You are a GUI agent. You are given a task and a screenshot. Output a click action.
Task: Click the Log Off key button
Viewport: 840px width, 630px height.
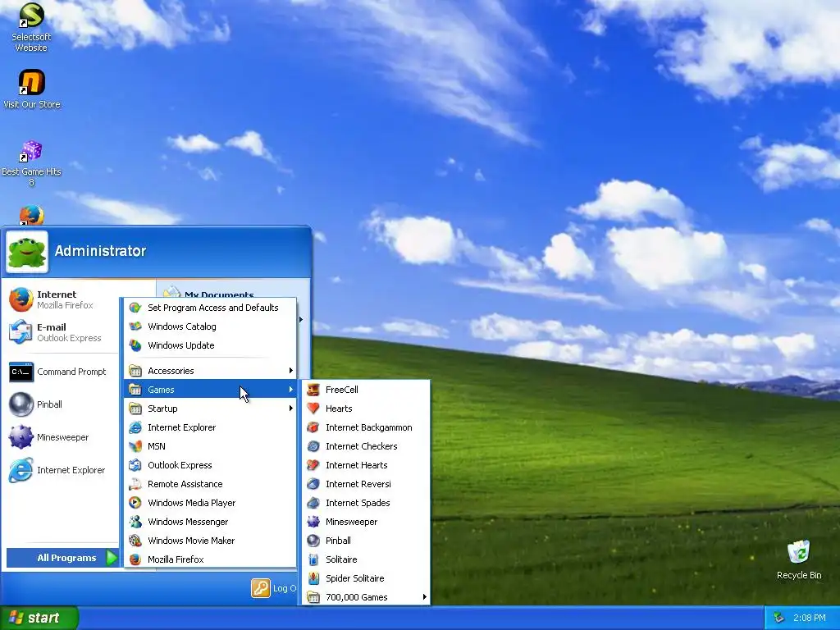coord(261,588)
